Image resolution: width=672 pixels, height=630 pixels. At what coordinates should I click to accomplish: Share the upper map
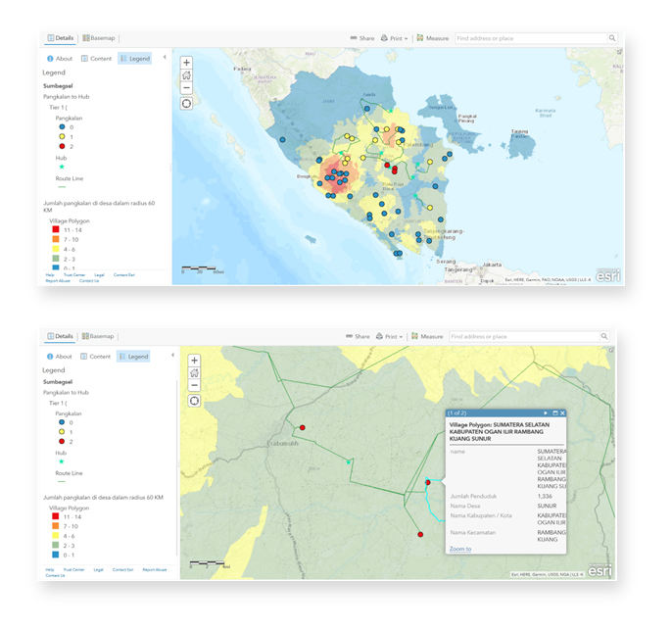tap(362, 38)
